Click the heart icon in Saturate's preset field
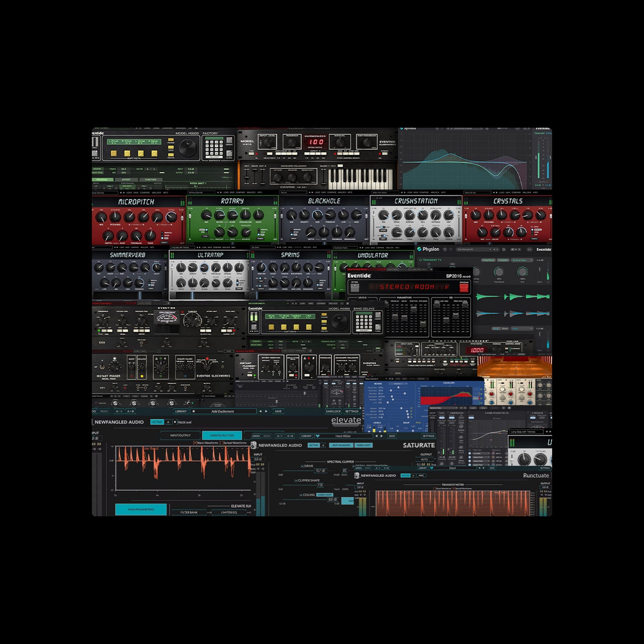The image size is (644, 644). (318, 436)
